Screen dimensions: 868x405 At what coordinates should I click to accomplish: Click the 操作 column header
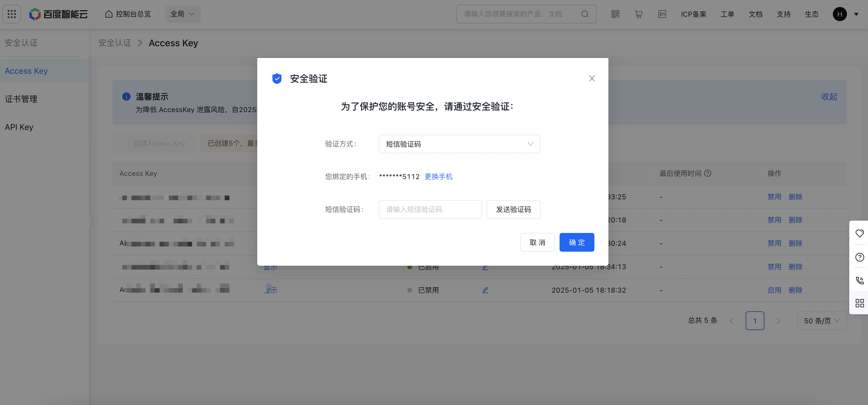[x=774, y=174]
